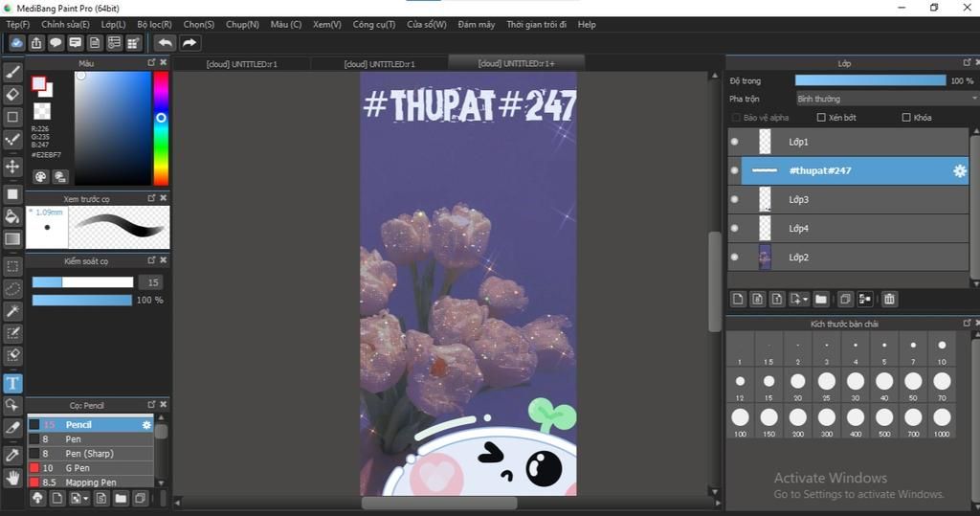
Task: Hide the Lớp1 layer
Action: coord(735,142)
